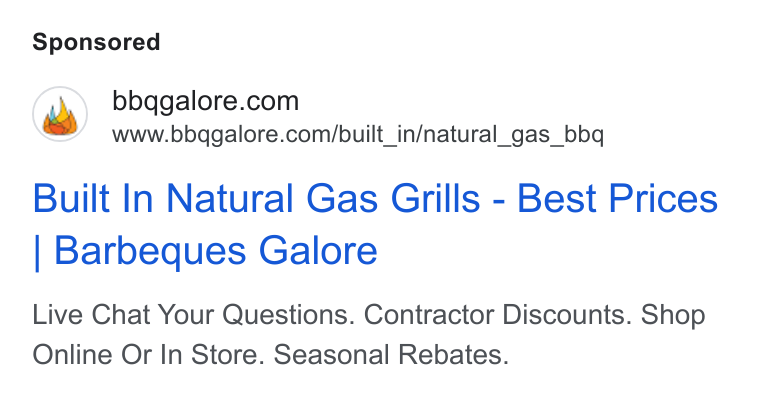
Task: Click the word 'Grills' in the headline
Action: [435, 198]
